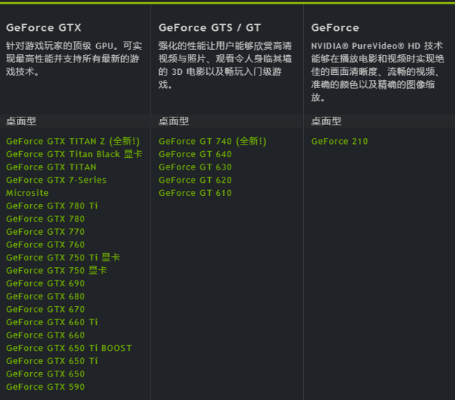Choose the GeForce GT 610 link

195,193
